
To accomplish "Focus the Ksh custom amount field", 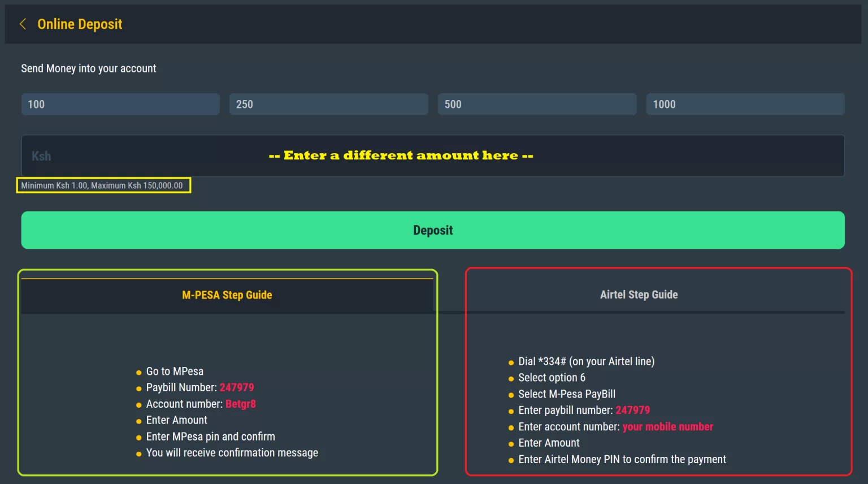I will (433, 155).
